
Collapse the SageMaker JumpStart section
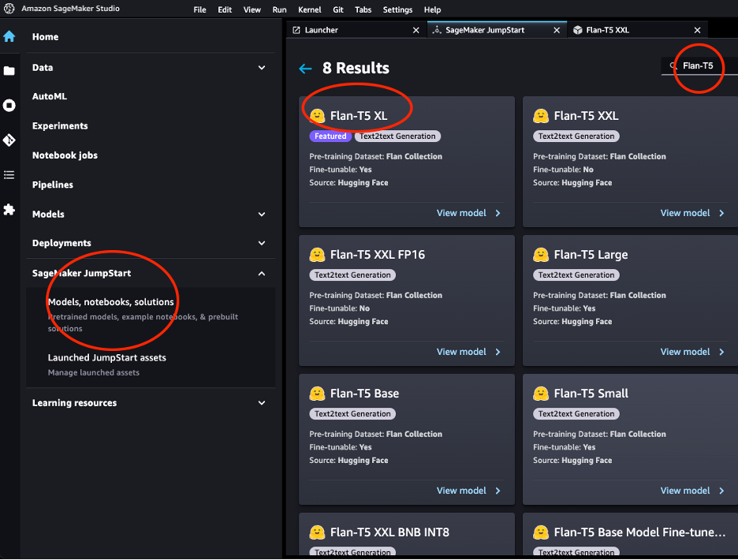tap(262, 274)
